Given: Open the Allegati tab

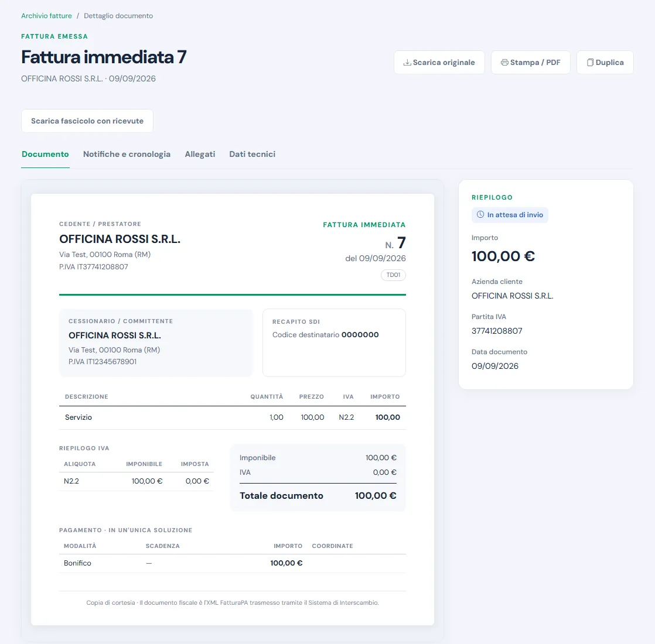Looking at the screenshot, I should pos(200,155).
